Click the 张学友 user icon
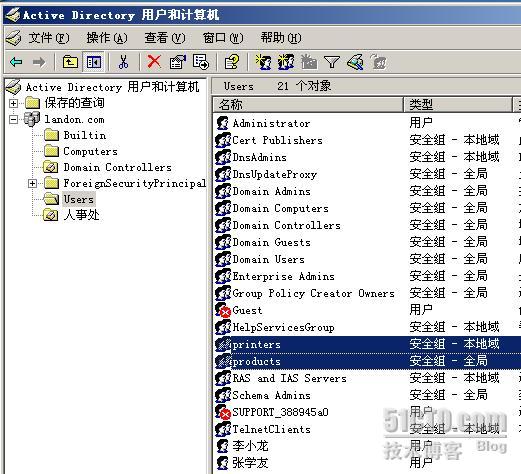This screenshot has width=521, height=474. pyautogui.click(x=223, y=463)
